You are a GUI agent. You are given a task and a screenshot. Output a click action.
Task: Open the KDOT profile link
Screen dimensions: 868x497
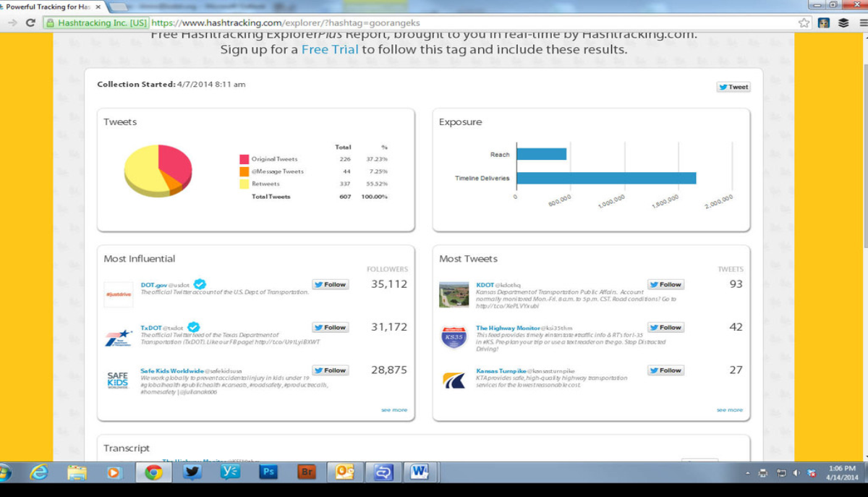(x=484, y=285)
